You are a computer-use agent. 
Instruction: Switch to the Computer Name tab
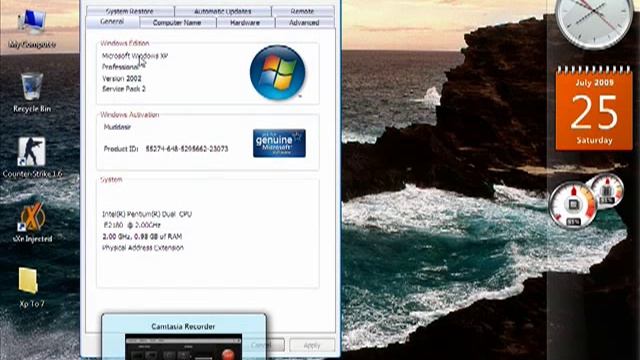point(177,23)
